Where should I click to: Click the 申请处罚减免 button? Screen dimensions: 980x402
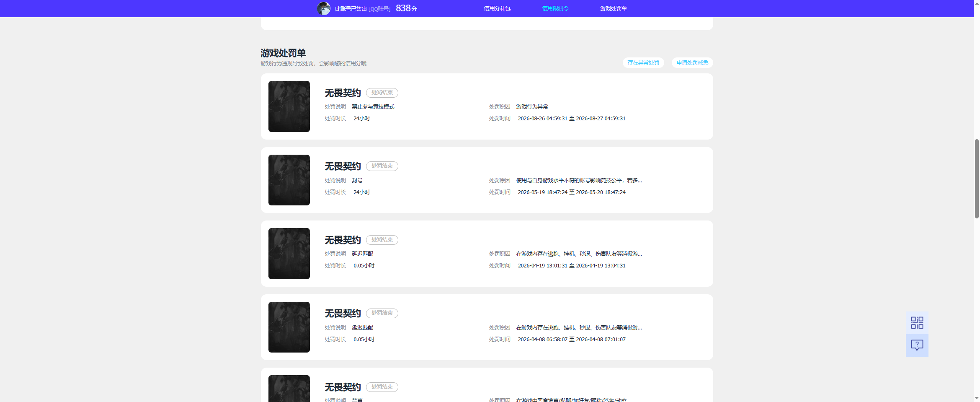pos(692,62)
